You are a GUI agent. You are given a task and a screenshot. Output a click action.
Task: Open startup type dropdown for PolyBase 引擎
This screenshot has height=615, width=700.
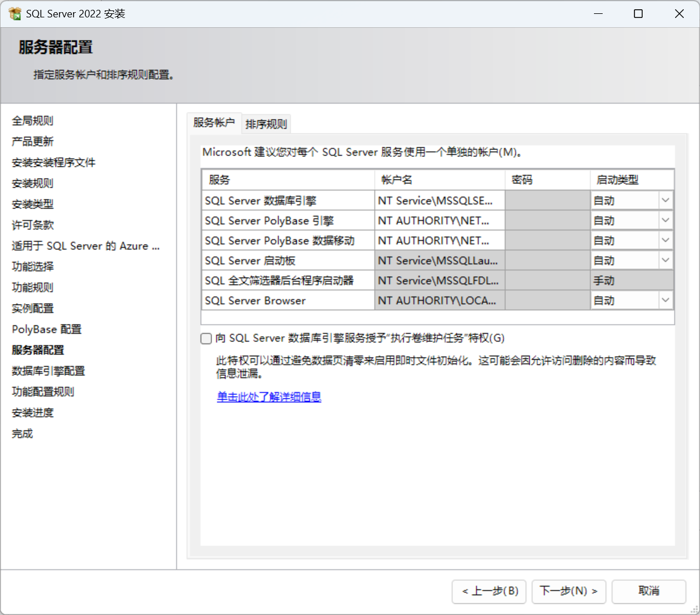click(665, 221)
